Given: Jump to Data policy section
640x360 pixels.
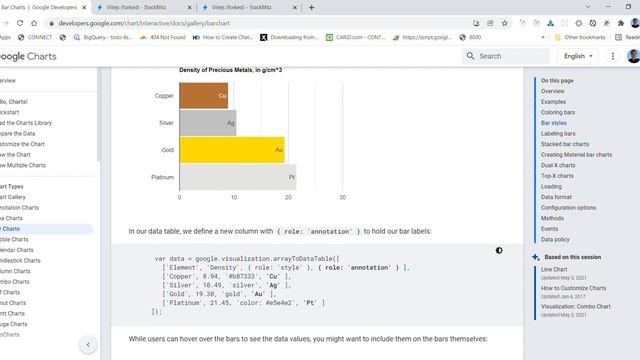Looking at the screenshot, I should coord(555,240).
